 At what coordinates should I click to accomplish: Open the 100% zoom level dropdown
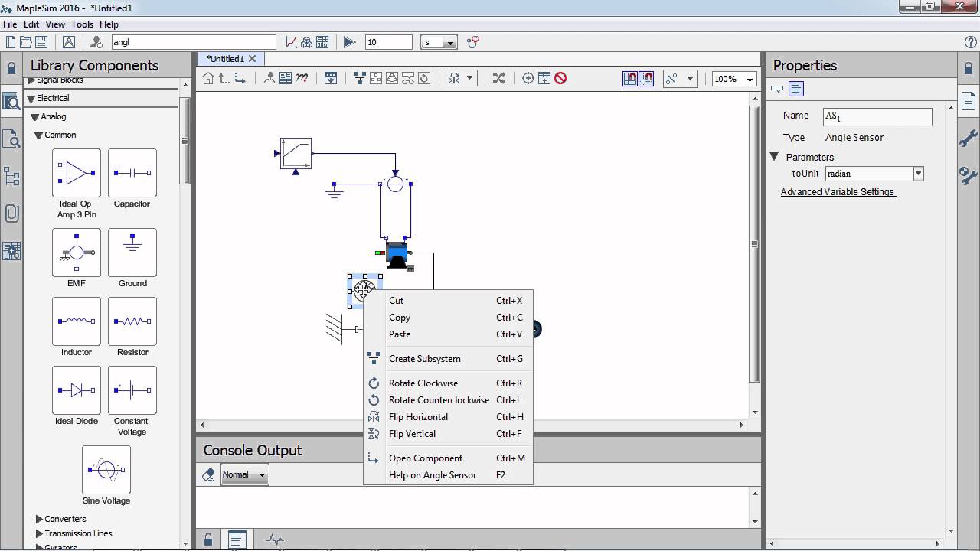point(750,79)
